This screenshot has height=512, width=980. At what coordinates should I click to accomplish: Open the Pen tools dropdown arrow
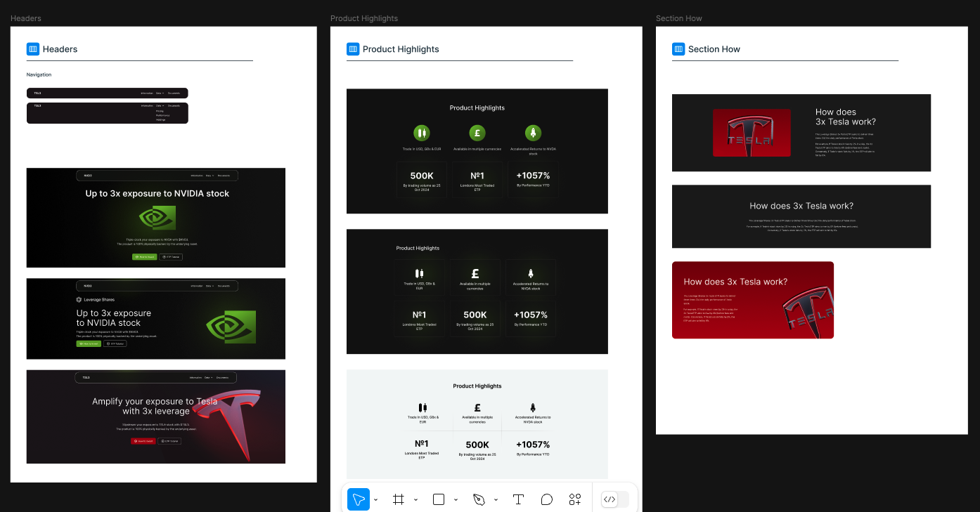click(496, 500)
